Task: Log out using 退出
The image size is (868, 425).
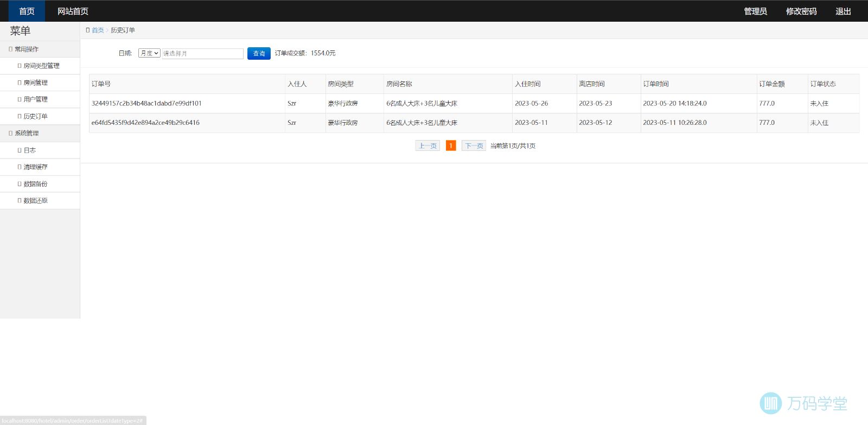Action: tap(843, 11)
